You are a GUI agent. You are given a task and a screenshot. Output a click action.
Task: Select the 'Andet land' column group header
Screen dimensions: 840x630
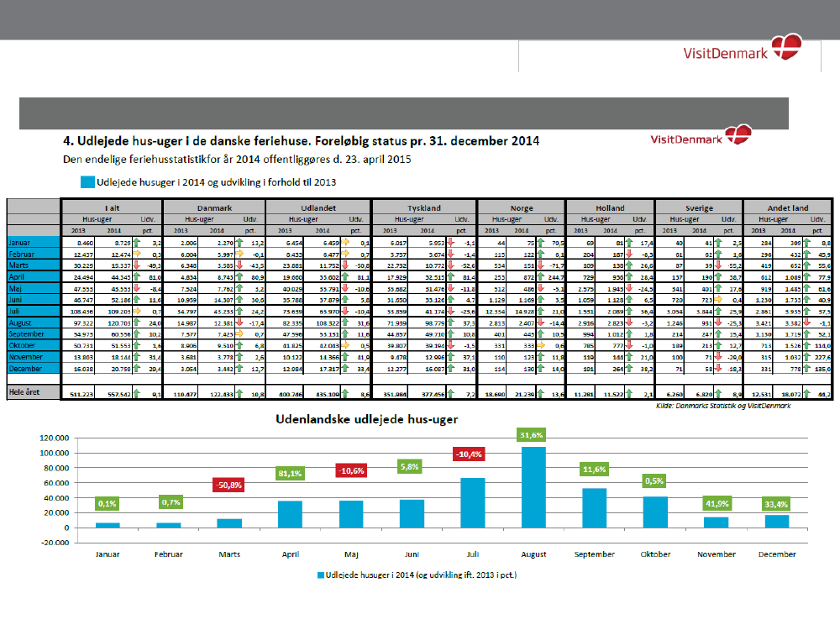pyautogui.click(x=788, y=207)
